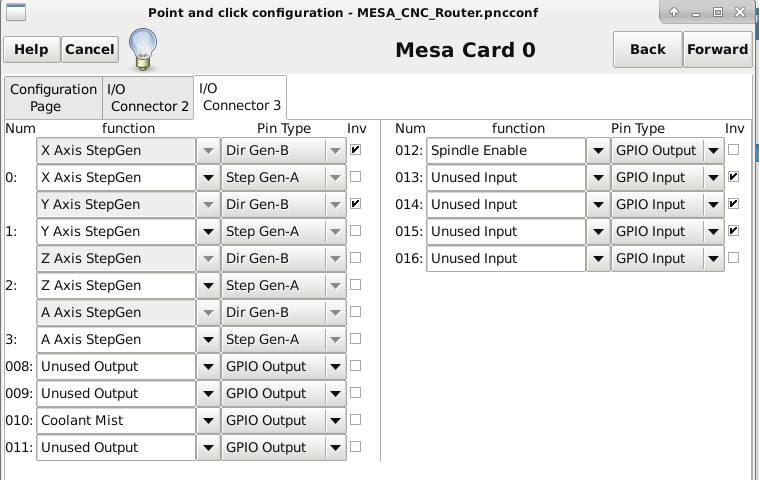Click the window menu icon in title bar
The height and width of the screenshot is (480, 759).
point(14,12)
